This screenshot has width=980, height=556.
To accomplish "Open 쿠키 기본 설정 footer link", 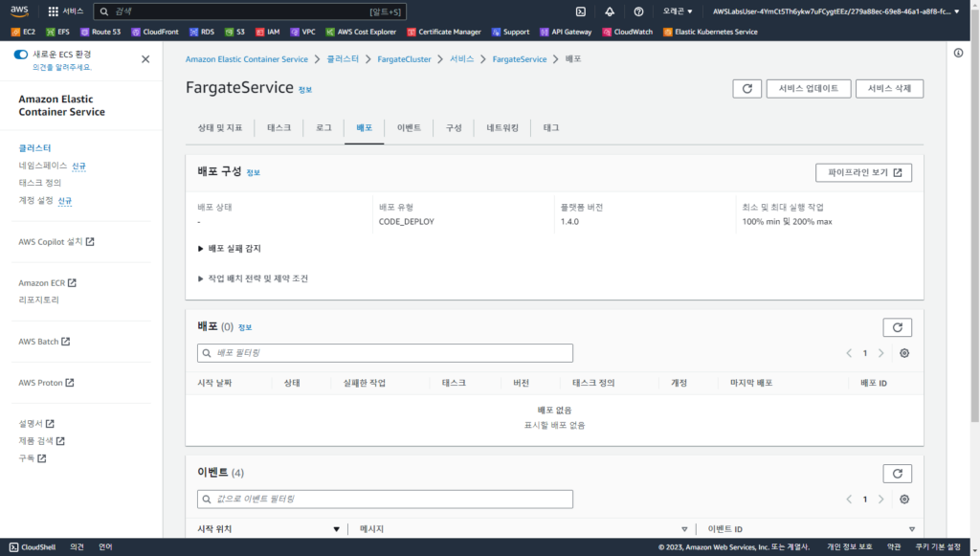I will (938, 547).
